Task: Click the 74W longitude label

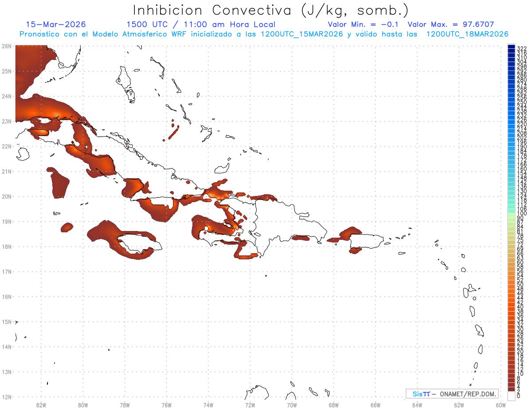Action: (x=208, y=404)
